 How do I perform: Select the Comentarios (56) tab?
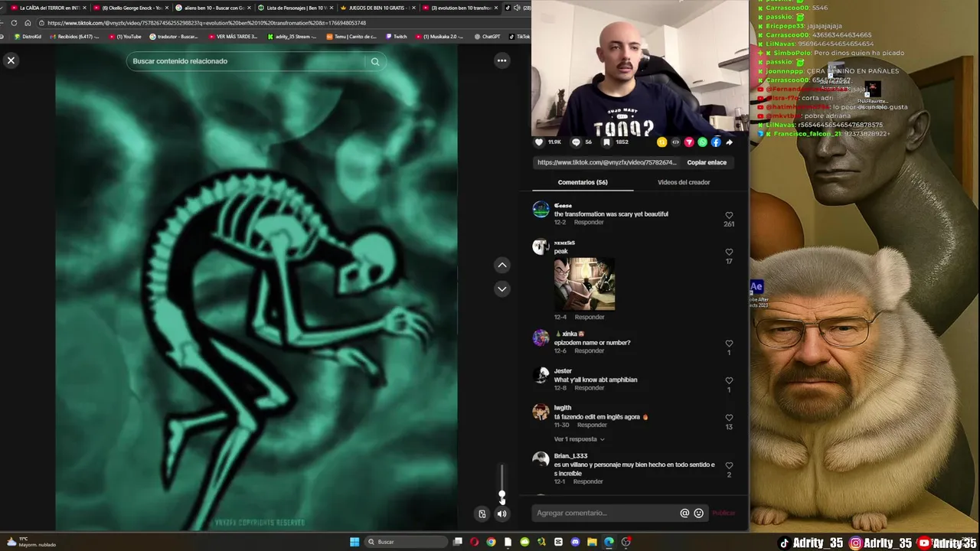coord(583,182)
